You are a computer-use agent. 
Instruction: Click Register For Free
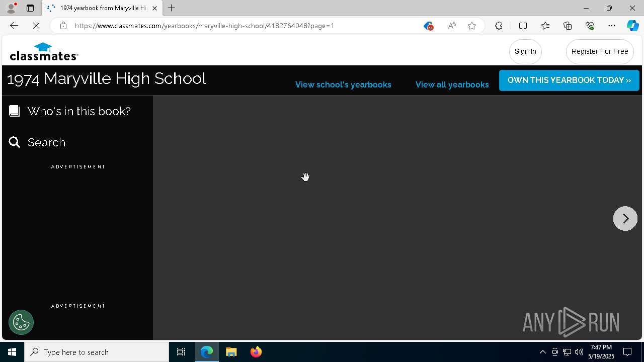pos(600,51)
